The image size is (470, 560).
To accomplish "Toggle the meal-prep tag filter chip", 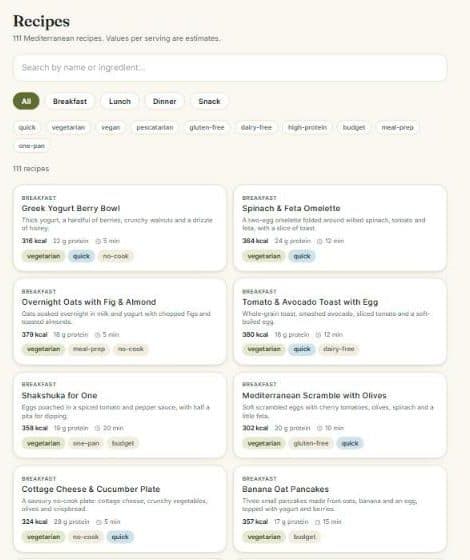I will [398, 128].
